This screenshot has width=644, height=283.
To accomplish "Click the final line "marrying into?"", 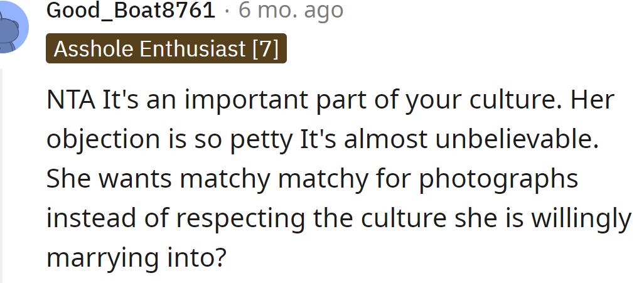I will tap(136, 258).
